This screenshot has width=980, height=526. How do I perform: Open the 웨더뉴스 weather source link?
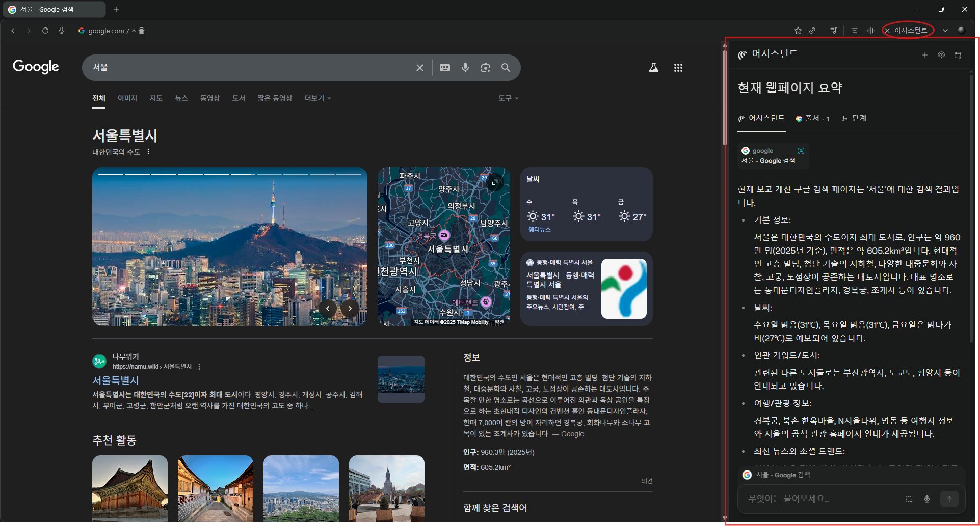539,230
